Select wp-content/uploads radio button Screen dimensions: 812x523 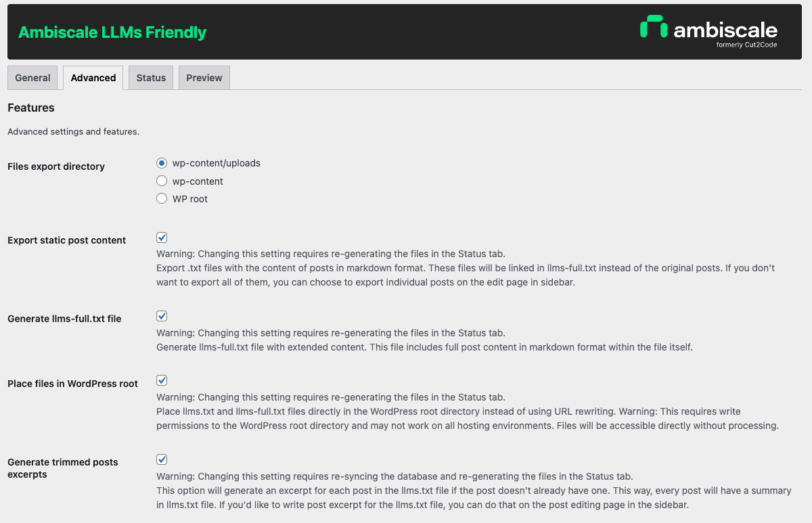click(x=162, y=163)
